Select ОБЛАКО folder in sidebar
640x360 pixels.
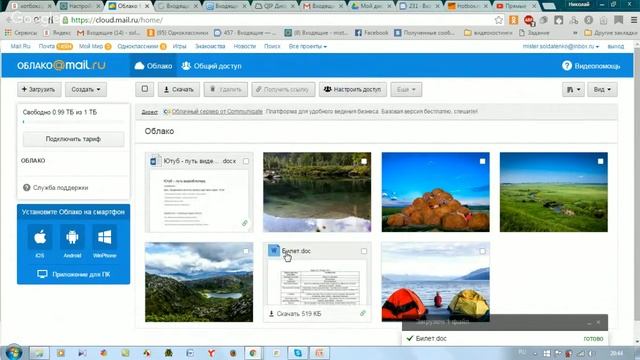pos(33,161)
